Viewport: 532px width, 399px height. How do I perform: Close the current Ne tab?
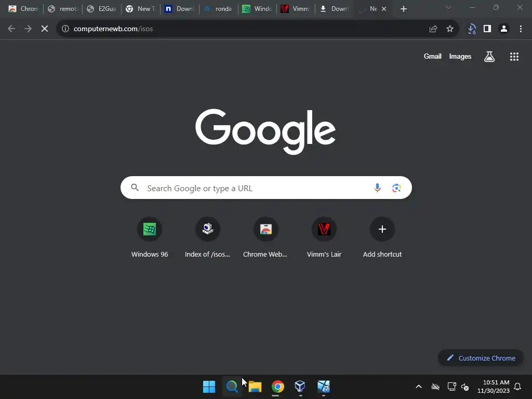point(384,9)
